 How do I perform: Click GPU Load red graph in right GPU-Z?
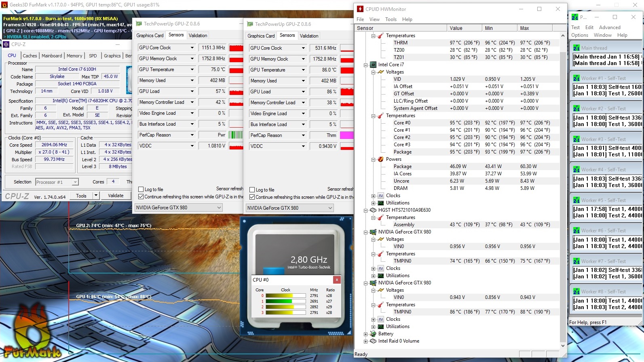point(347,92)
